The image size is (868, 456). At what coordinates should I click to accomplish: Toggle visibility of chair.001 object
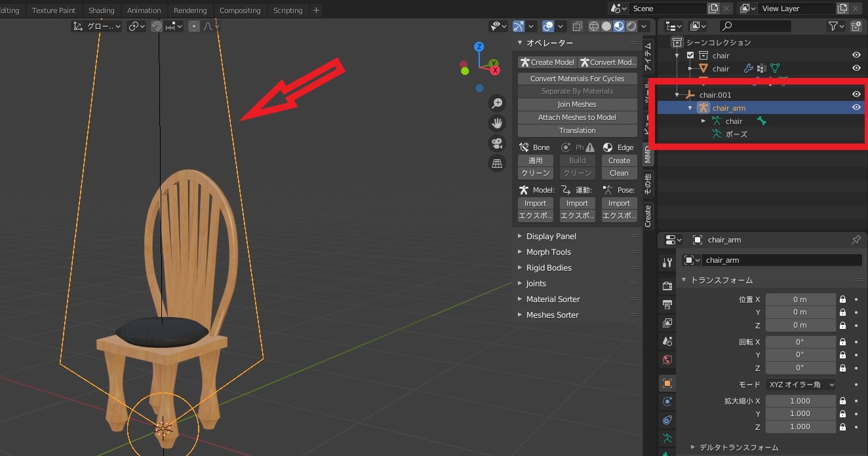click(856, 94)
